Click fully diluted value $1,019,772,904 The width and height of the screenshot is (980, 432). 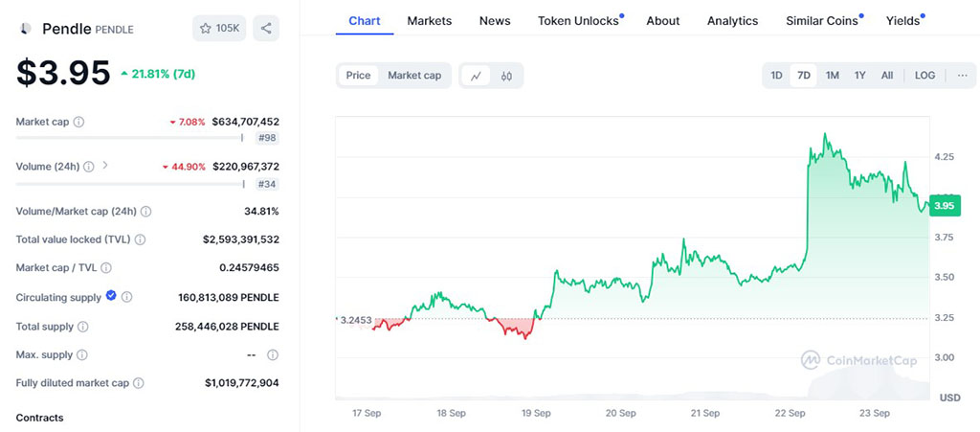coord(242,382)
